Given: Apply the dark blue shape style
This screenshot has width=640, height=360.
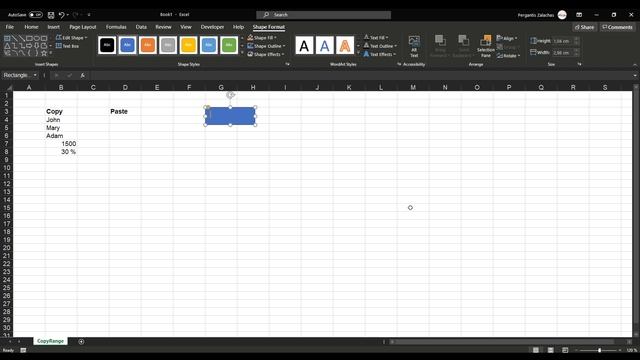Looking at the screenshot, I should coord(127,45).
